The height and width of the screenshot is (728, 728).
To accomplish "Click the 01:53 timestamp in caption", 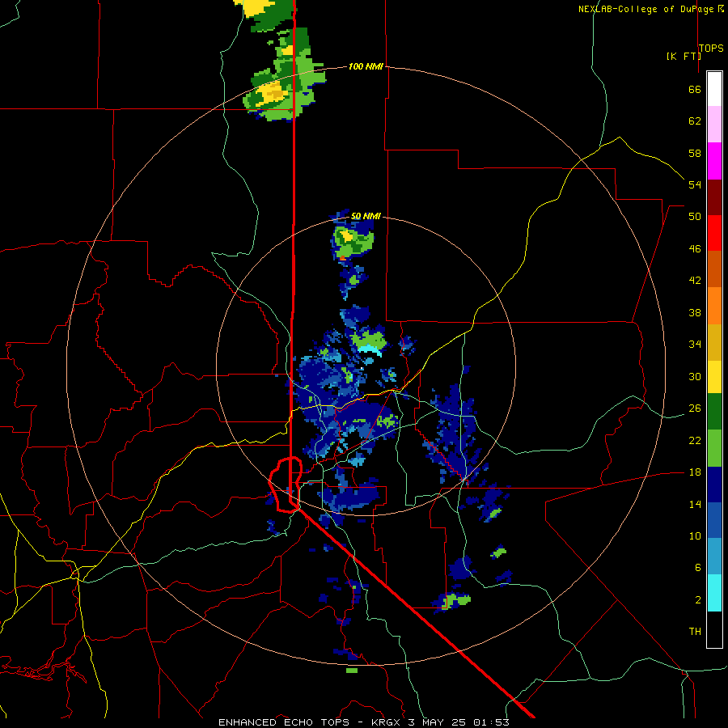I will [x=491, y=722].
